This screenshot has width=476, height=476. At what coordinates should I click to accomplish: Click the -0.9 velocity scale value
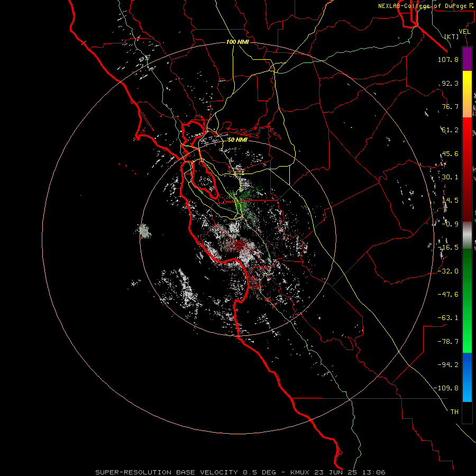pyautogui.click(x=450, y=224)
